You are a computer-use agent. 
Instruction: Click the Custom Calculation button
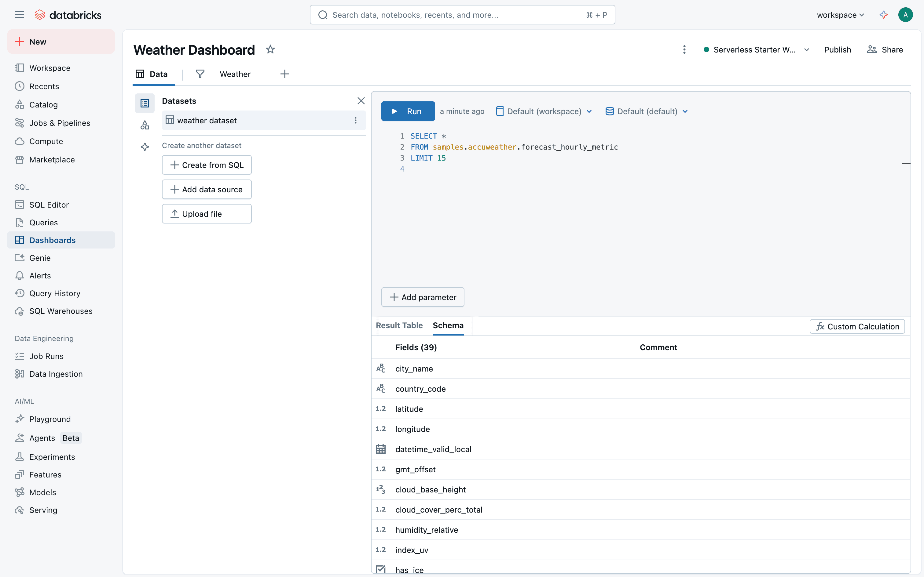(857, 327)
